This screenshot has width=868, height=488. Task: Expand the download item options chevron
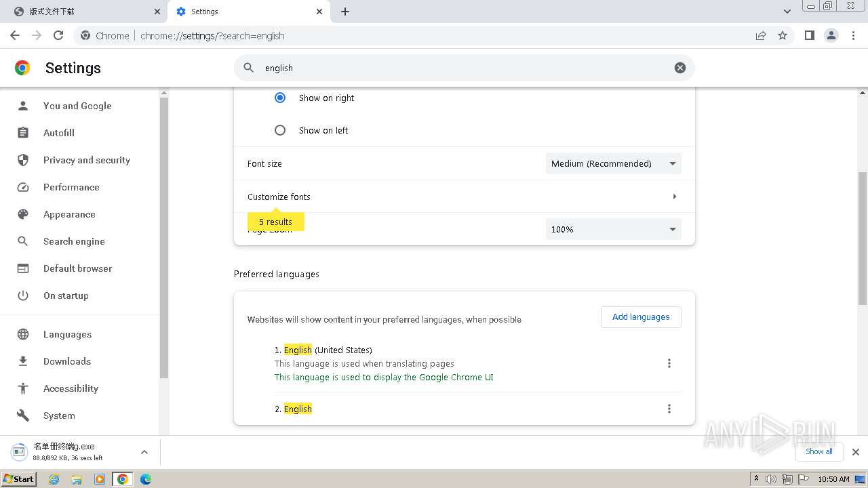[x=144, y=452]
